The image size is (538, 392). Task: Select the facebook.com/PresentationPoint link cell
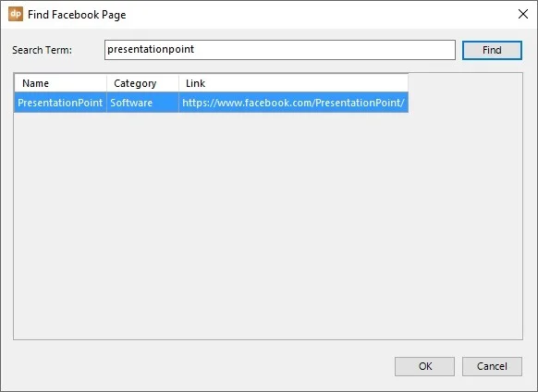click(293, 103)
